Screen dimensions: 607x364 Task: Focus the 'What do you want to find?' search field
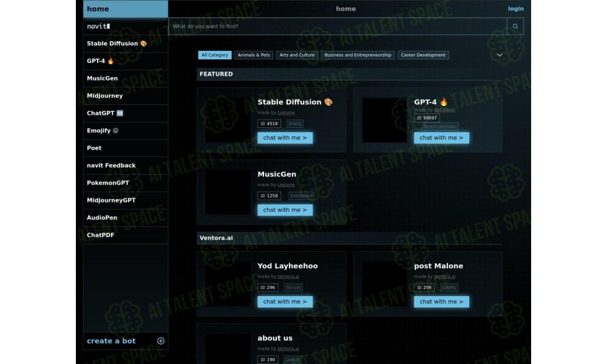coord(337,26)
